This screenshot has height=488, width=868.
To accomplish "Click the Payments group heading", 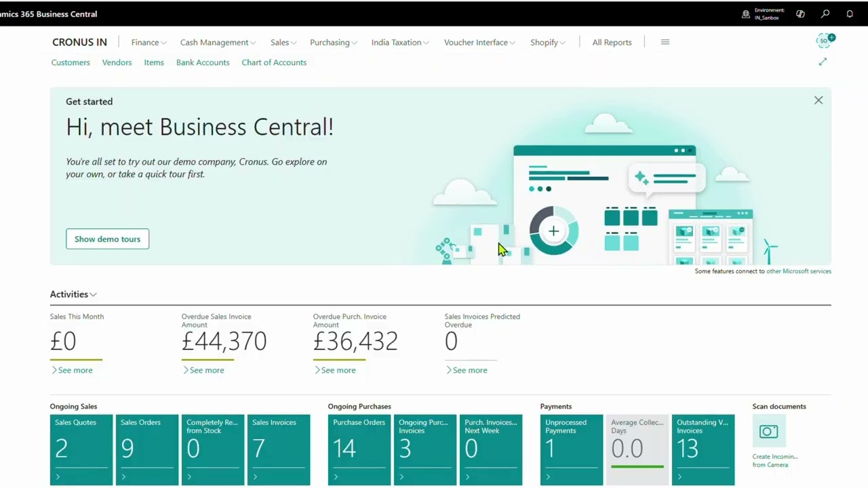I will pyautogui.click(x=556, y=407).
